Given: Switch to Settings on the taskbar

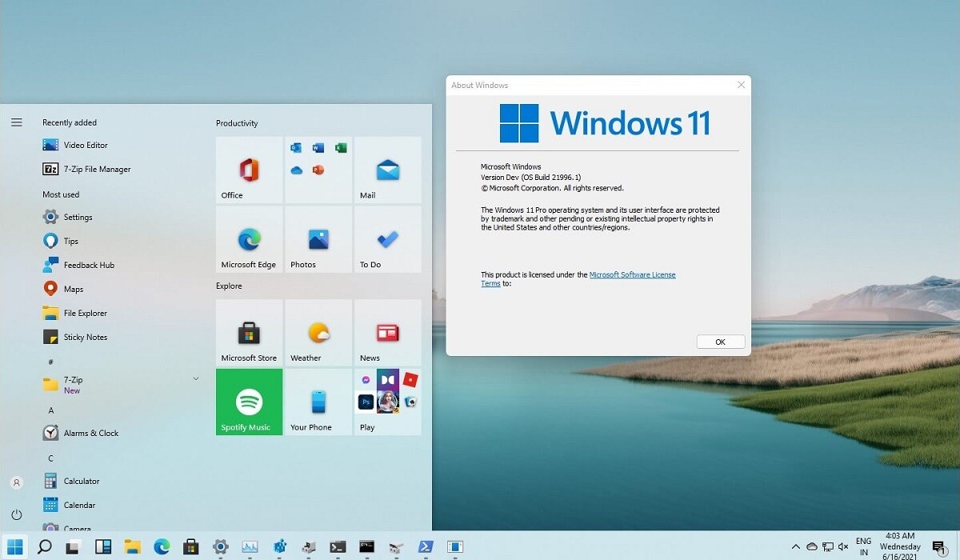Looking at the screenshot, I should click(221, 547).
